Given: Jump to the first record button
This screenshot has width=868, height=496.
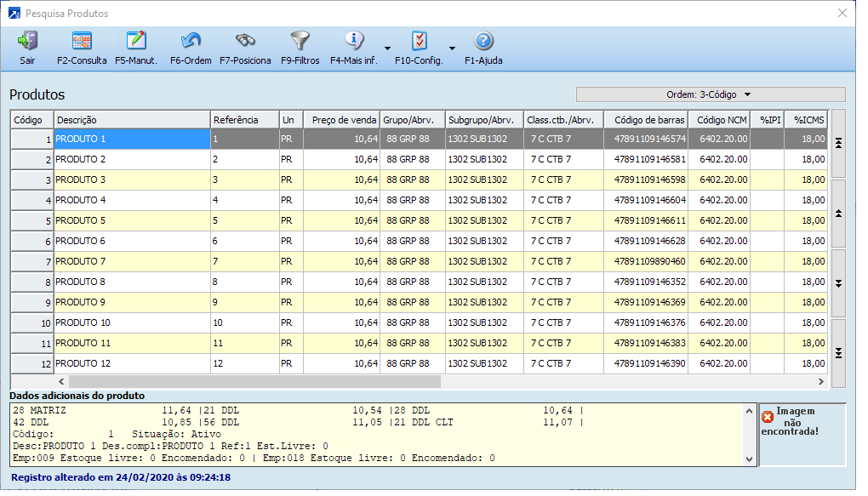Looking at the screenshot, I should (838, 144).
